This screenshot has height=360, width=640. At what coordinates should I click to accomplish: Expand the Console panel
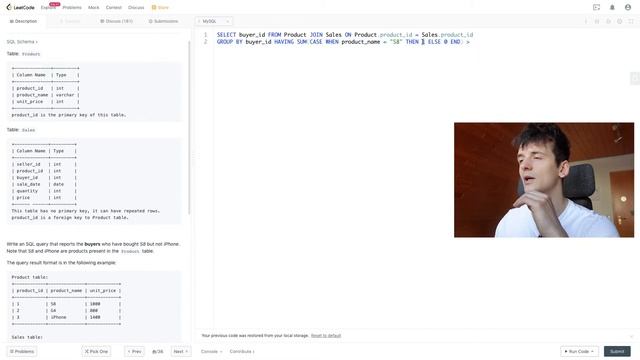(211, 351)
